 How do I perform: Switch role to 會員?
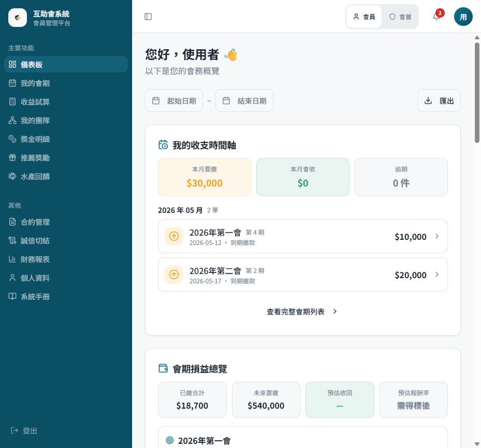tap(364, 17)
